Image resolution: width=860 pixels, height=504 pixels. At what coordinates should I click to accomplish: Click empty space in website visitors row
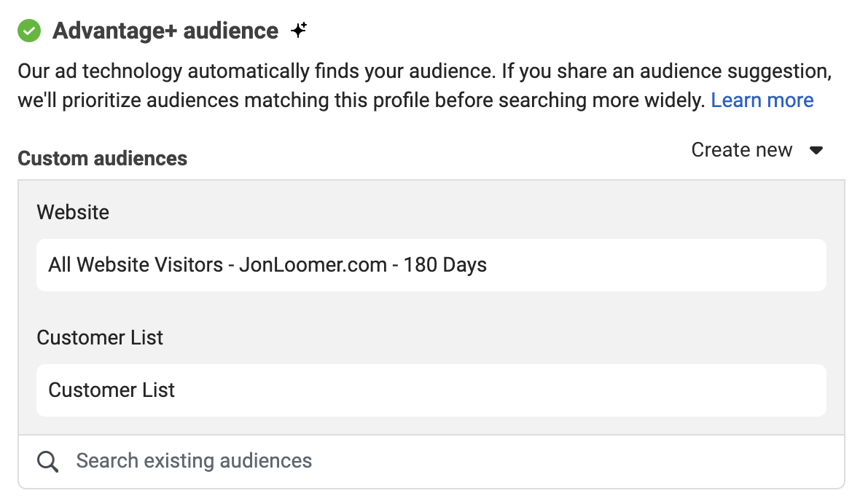coord(655,265)
